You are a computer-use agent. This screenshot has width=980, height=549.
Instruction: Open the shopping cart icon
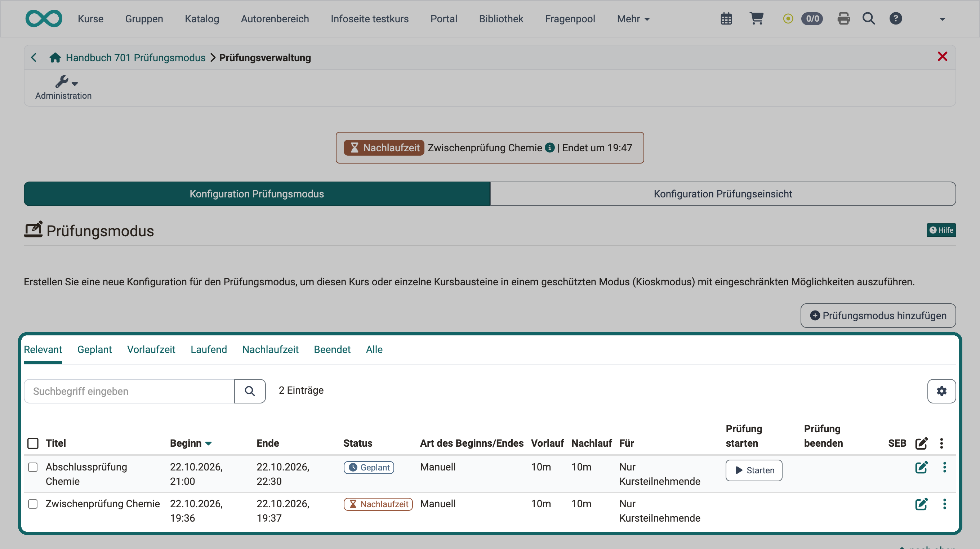tap(756, 18)
